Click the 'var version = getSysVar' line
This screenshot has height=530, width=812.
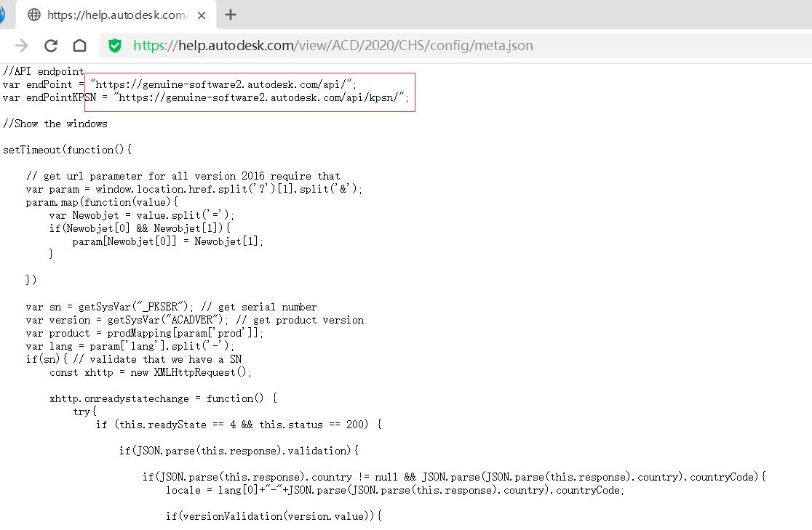[x=195, y=320]
